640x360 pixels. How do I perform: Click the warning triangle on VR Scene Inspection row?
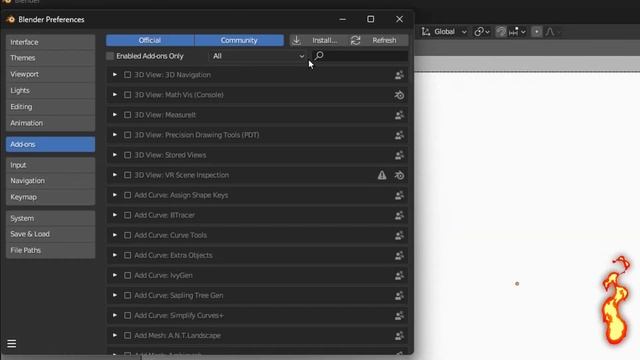(382, 175)
